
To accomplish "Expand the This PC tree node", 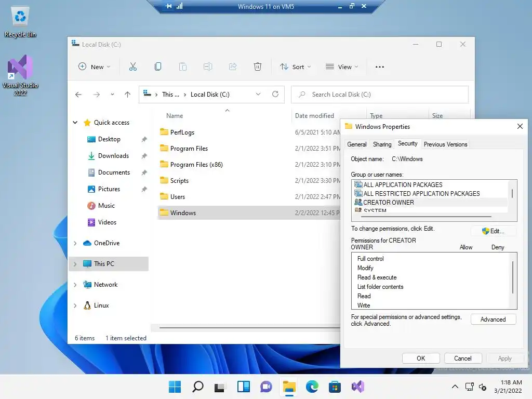I will (75, 264).
